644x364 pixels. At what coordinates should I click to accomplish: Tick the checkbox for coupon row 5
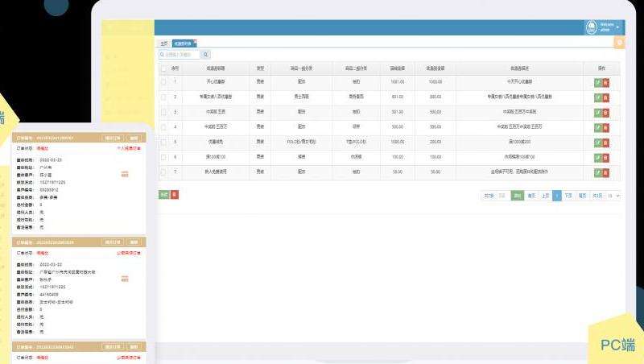(163, 143)
